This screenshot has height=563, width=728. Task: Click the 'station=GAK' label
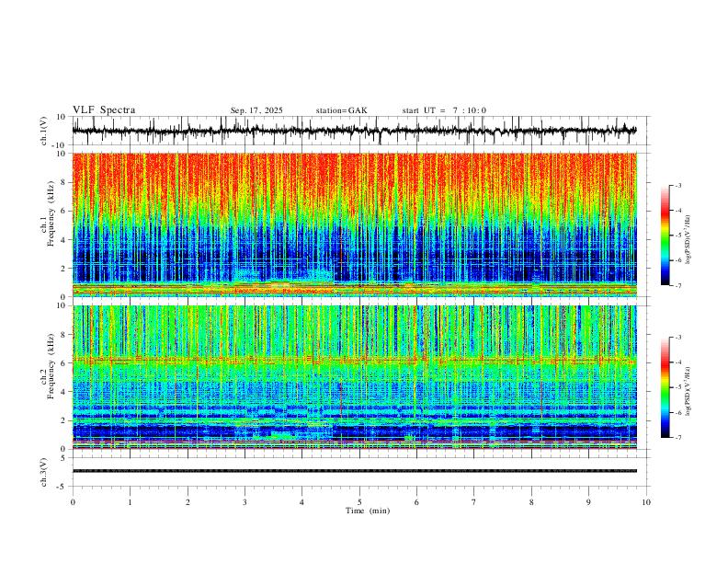(x=341, y=110)
